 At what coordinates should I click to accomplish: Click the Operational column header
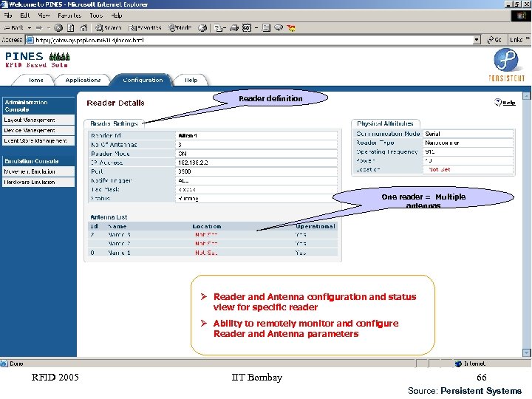316,226
